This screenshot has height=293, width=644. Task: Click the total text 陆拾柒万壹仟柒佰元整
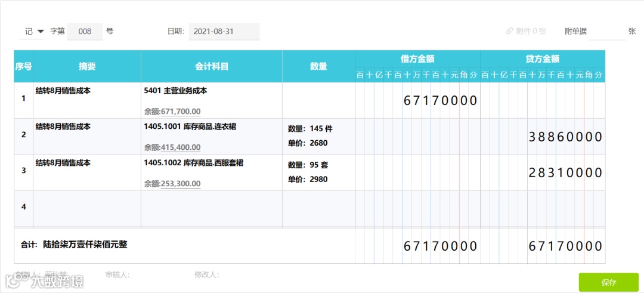85,245
